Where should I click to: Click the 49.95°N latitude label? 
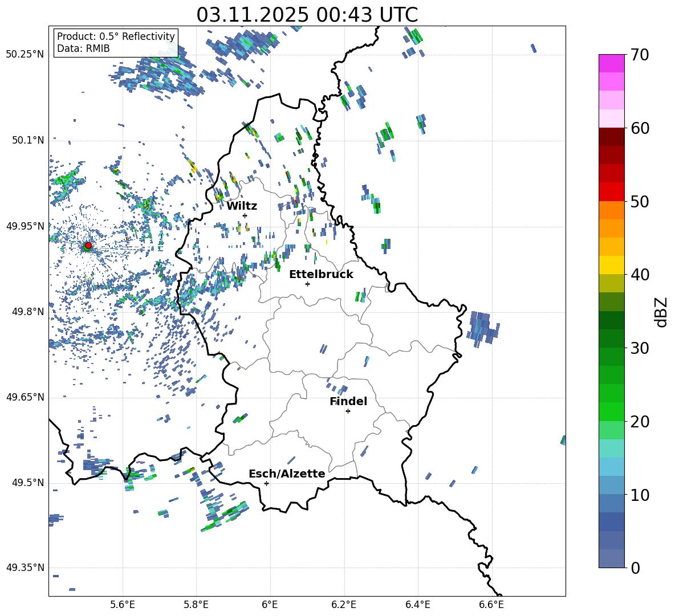(x=25, y=226)
